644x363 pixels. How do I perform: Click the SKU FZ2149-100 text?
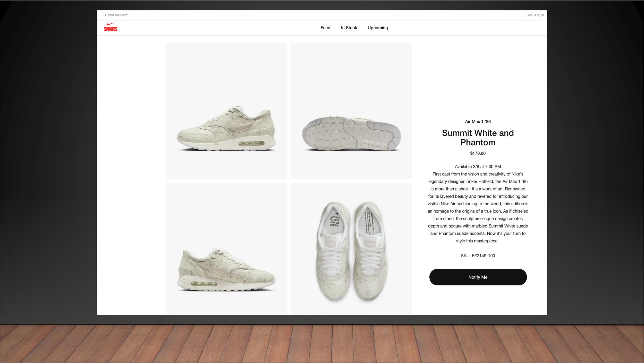(x=478, y=256)
